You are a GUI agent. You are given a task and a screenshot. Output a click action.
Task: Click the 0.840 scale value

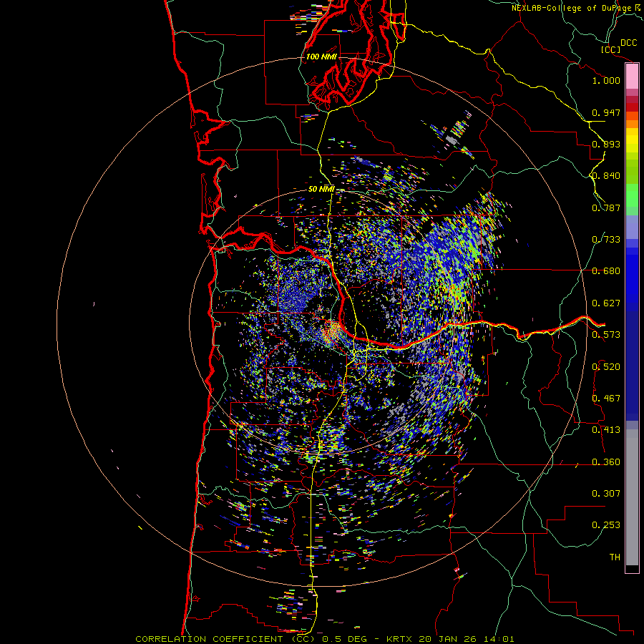coord(606,176)
